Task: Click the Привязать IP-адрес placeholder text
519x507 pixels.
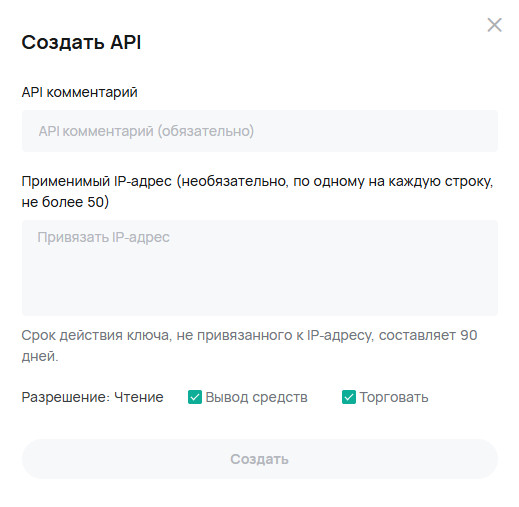Action: (x=104, y=237)
